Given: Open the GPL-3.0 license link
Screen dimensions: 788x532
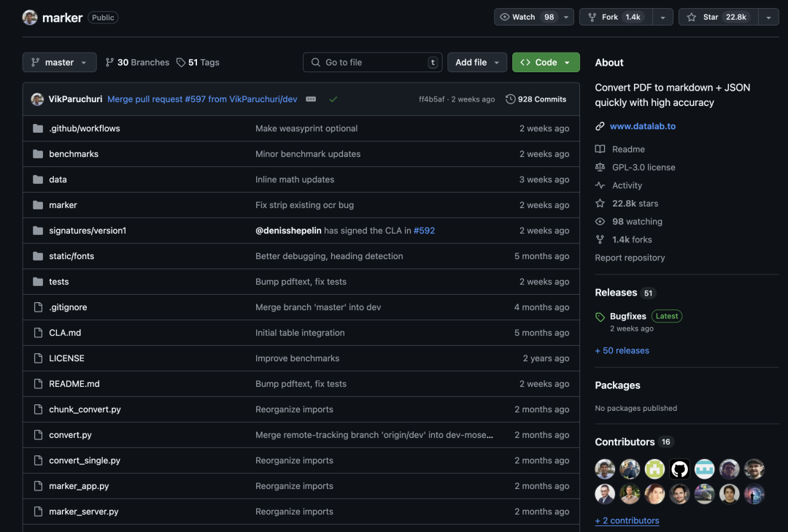Looking at the screenshot, I should pyautogui.click(x=644, y=167).
